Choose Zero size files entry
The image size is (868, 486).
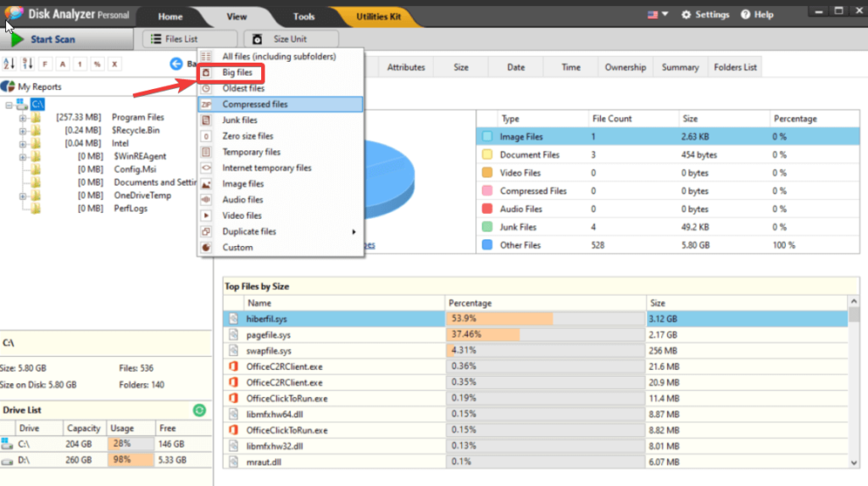280,137
